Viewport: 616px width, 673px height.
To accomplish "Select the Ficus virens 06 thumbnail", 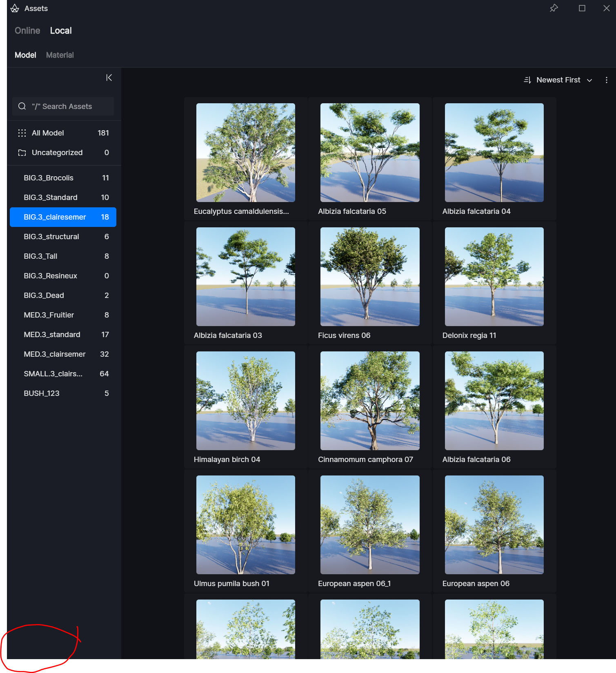I will click(369, 277).
